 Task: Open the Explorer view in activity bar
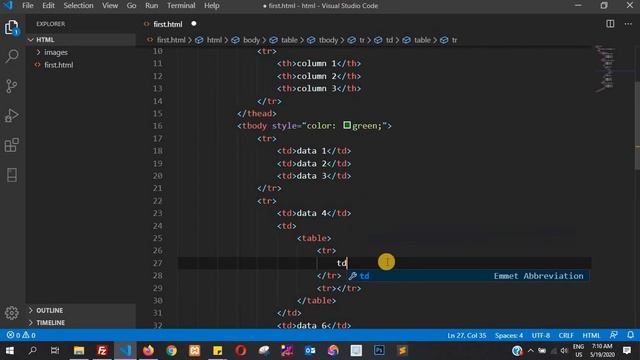click(x=12, y=27)
